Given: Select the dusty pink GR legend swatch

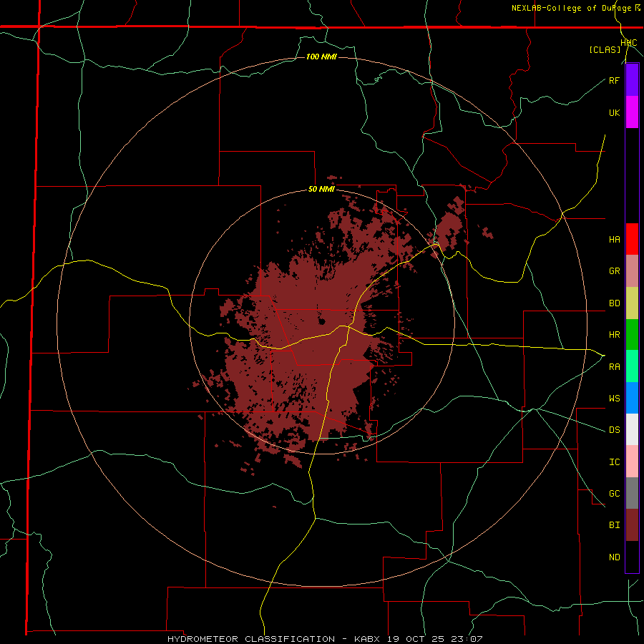Looking at the screenshot, I should click(x=632, y=271).
